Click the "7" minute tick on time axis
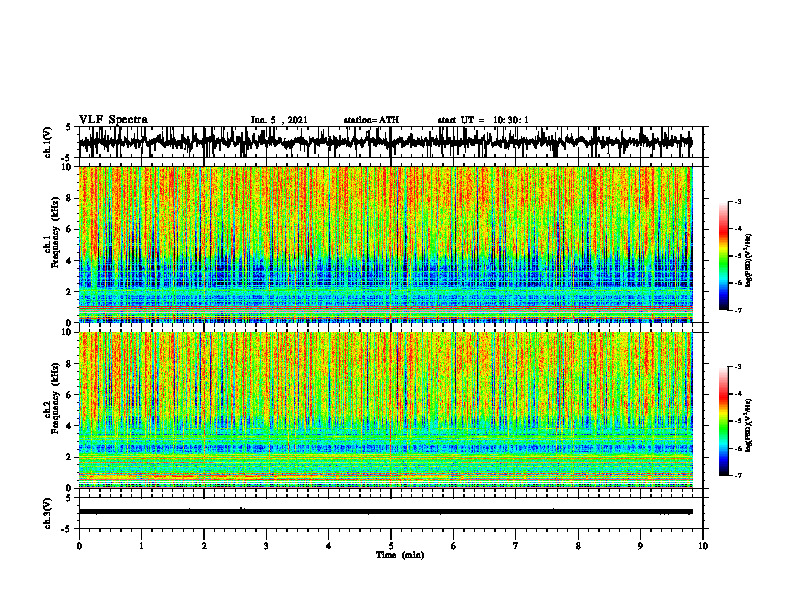 [x=516, y=546]
